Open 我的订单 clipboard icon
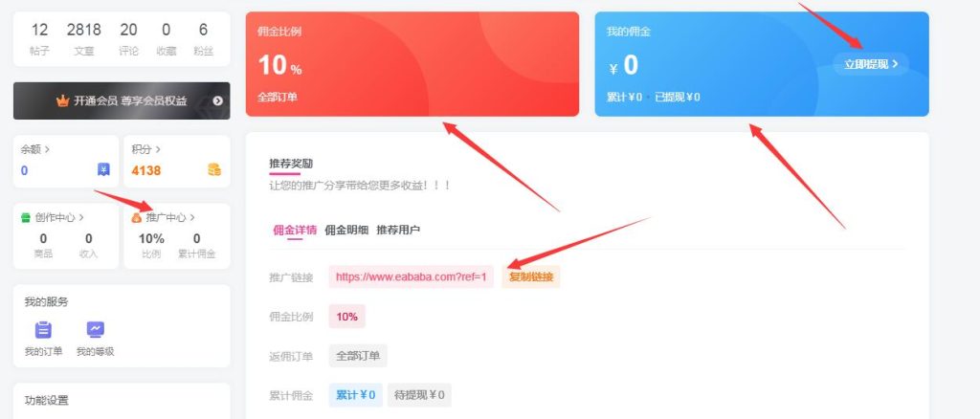The height and width of the screenshot is (419, 980). [43, 330]
